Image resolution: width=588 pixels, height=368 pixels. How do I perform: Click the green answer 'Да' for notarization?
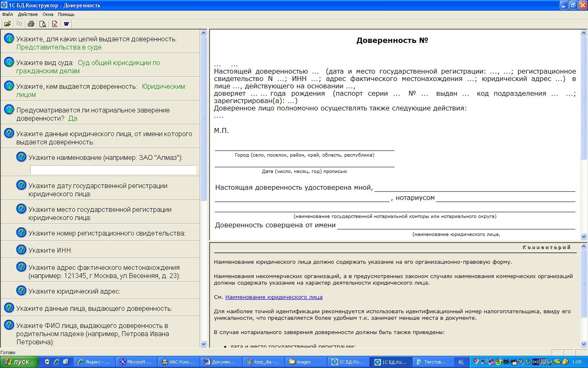[73, 119]
